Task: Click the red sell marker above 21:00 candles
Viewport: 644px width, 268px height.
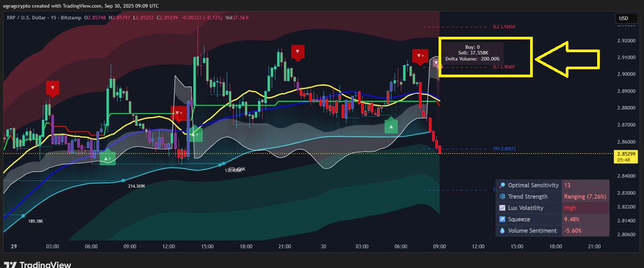Action: point(298,52)
